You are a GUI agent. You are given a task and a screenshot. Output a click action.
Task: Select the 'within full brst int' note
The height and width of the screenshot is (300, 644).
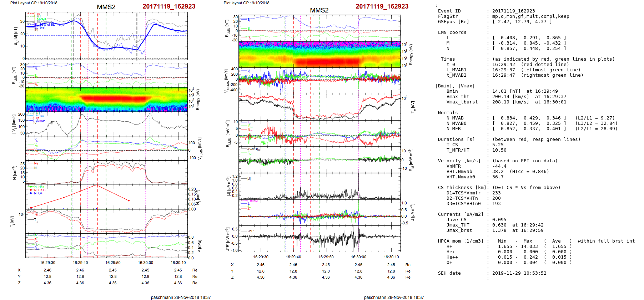click(606, 241)
